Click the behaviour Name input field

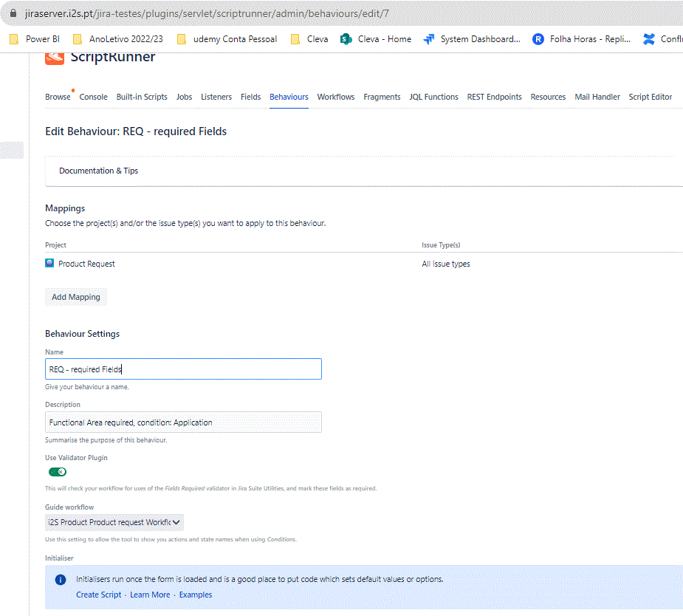[183, 369]
